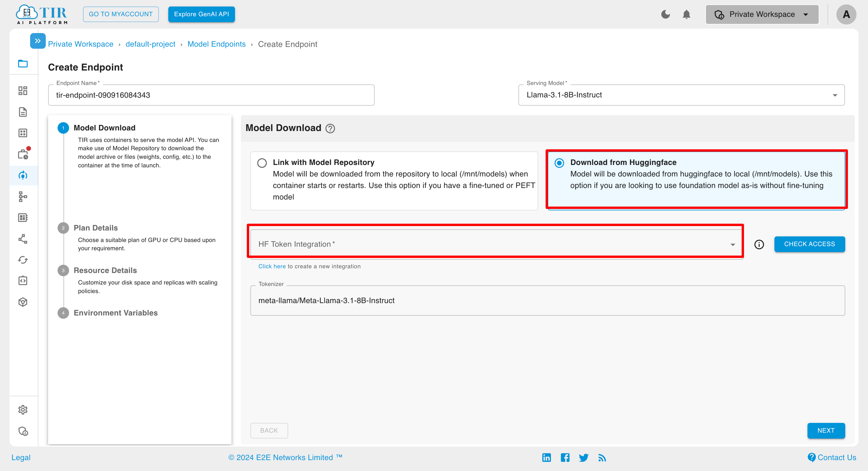This screenshot has height=471, width=868.
Task: Click the Explore GenAI API menu button
Action: click(203, 14)
